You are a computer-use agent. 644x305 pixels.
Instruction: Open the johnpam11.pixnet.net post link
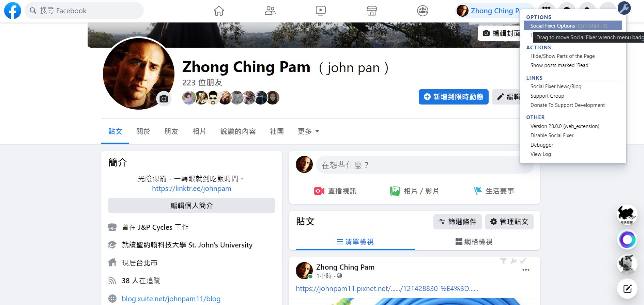pyautogui.click(x=387, y=289)
